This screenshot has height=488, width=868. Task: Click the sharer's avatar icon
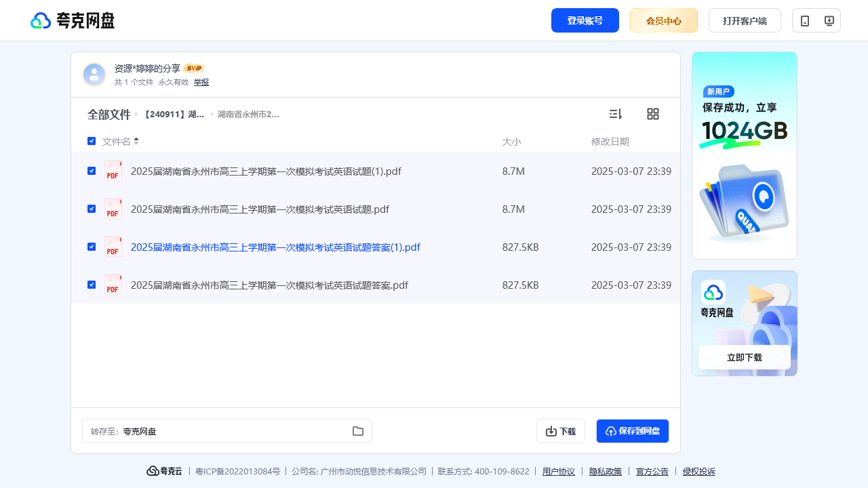click(x=94, y=75)
